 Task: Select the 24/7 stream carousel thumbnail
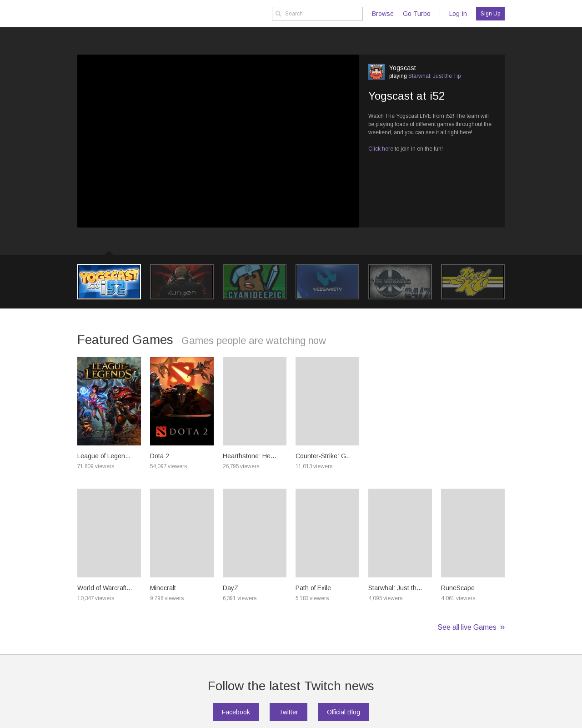(x=400, y=282)
